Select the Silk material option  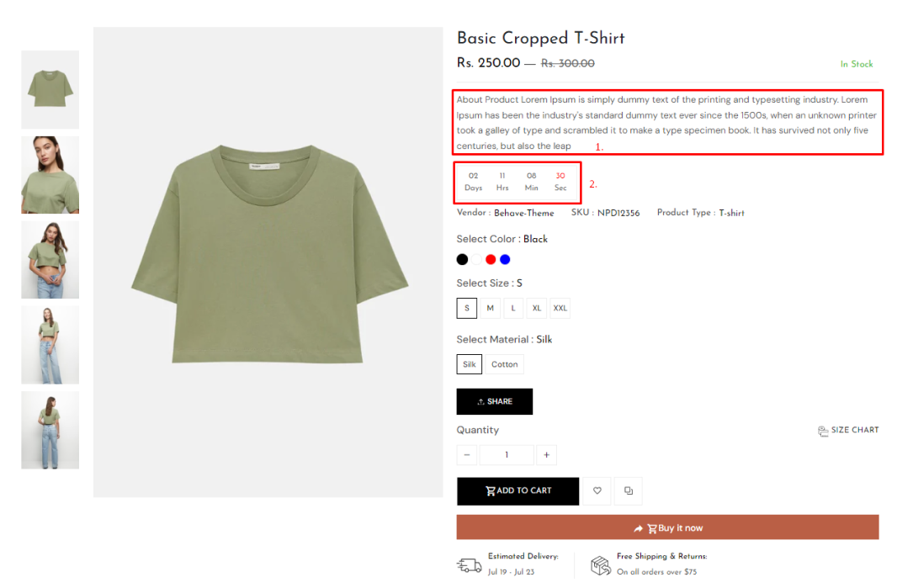pyautogui.click(x=469, y=364)
